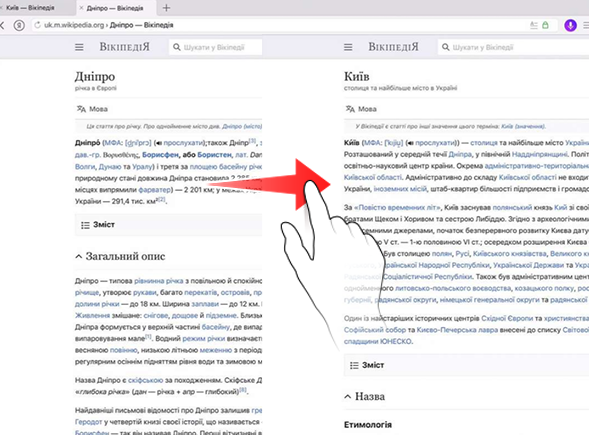Viewport: 589px width, 435px height.
Task: Open the рівнинна річка link
Action: pos(159,281)
